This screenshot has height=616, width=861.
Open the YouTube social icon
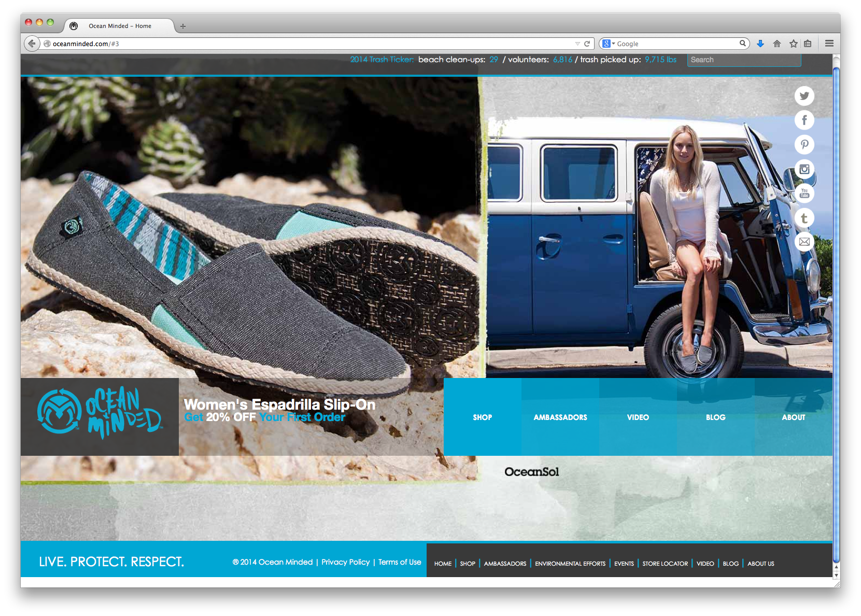click(x=804, y=193)
